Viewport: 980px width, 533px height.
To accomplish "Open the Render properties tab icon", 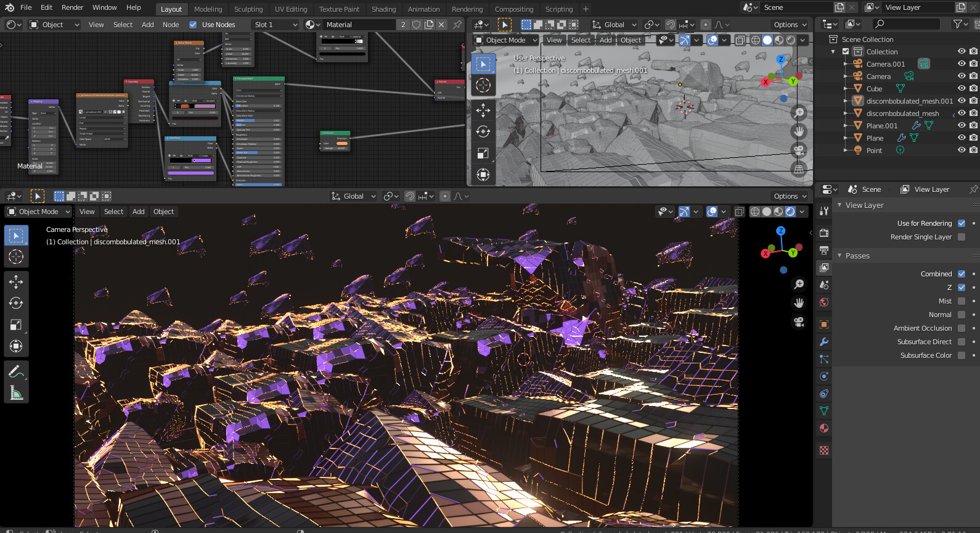I will pos(824,233).
